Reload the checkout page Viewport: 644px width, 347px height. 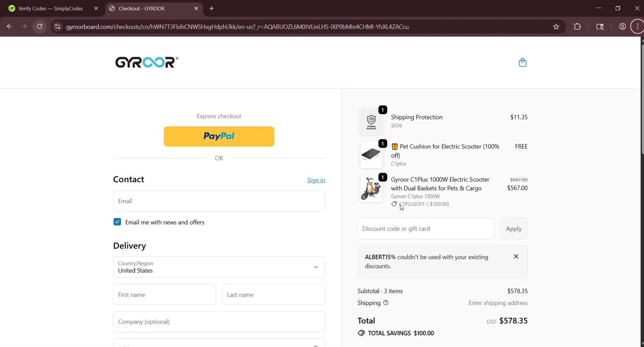point(39,27)
